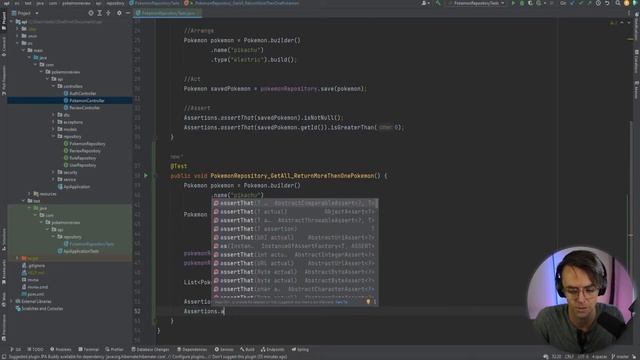
Task: Open pom.xml in project tree
Action: tap(33, 294)
